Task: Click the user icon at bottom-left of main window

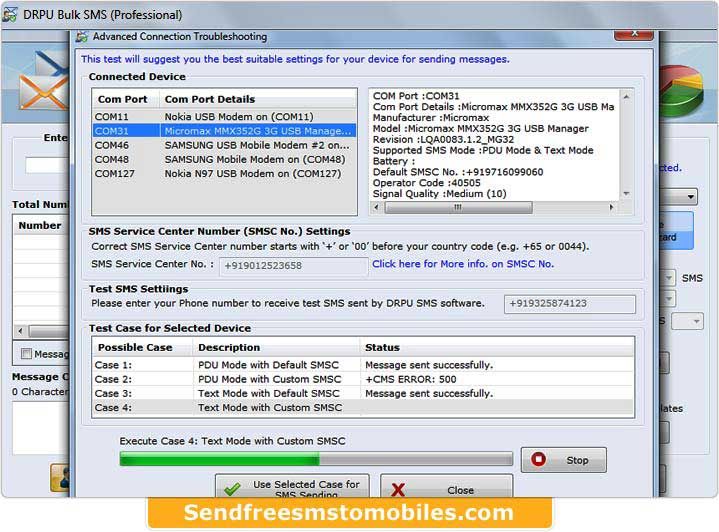Action: pyautogui.click(x=60, y=477)
